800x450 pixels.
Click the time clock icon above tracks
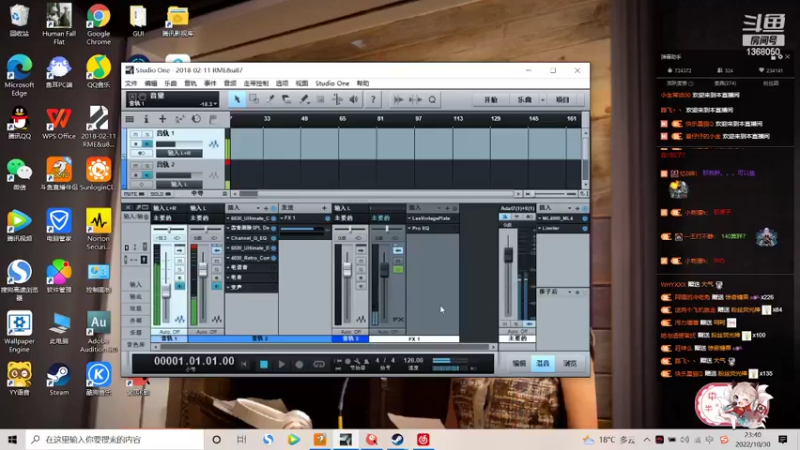[196, 119]
